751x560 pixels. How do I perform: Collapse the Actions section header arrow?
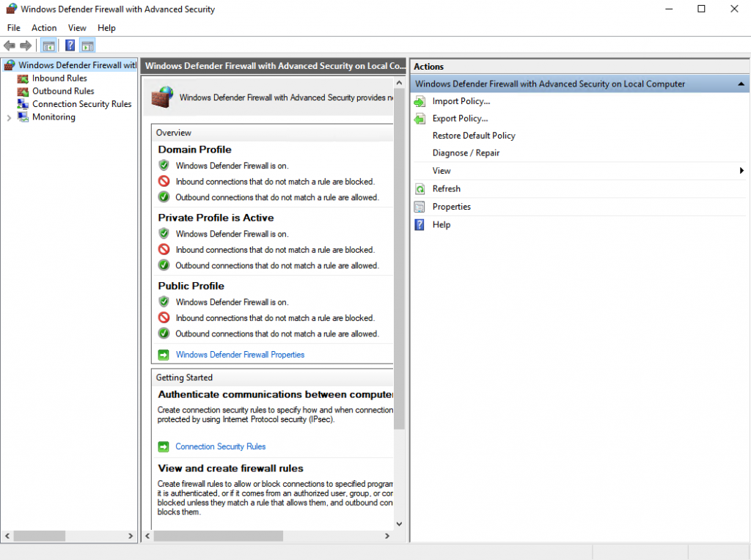click(741, 84)
